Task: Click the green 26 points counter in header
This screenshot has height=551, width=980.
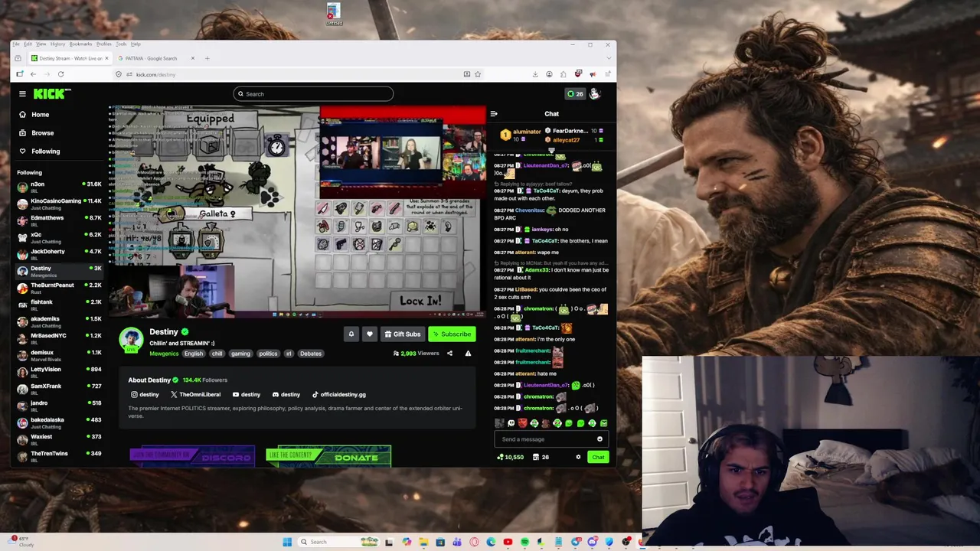Action: [x=575, y=94]
